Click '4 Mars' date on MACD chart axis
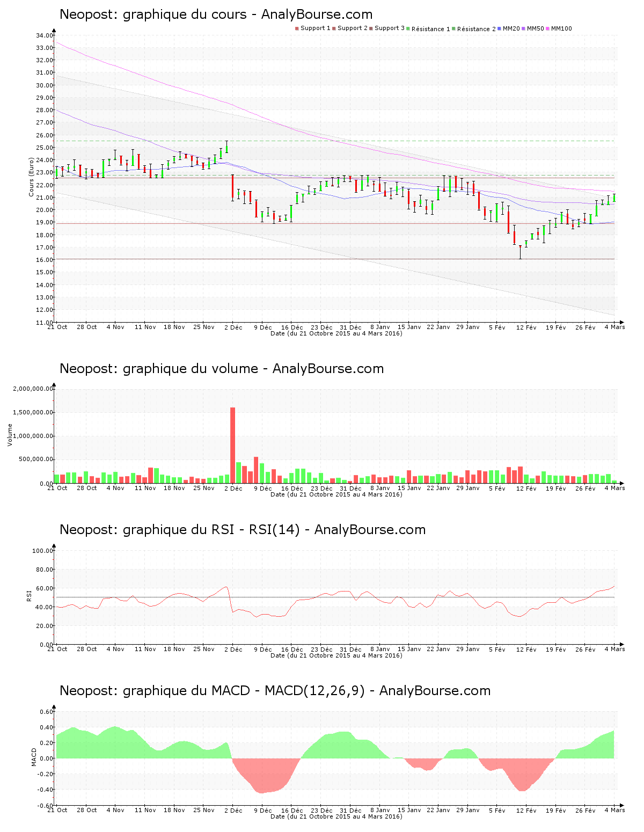The width and height of the screenshot is (644, 832). pos(614,810)
